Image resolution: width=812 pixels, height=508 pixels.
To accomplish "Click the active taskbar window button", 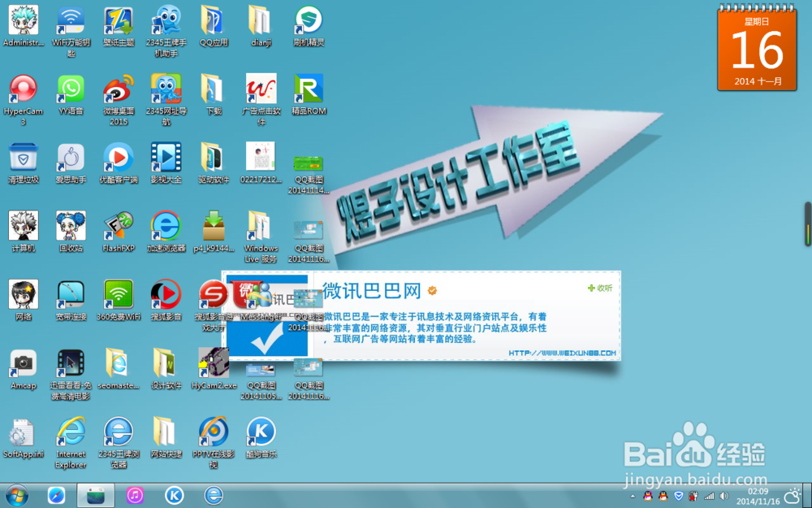I will [x=96, y=496].
